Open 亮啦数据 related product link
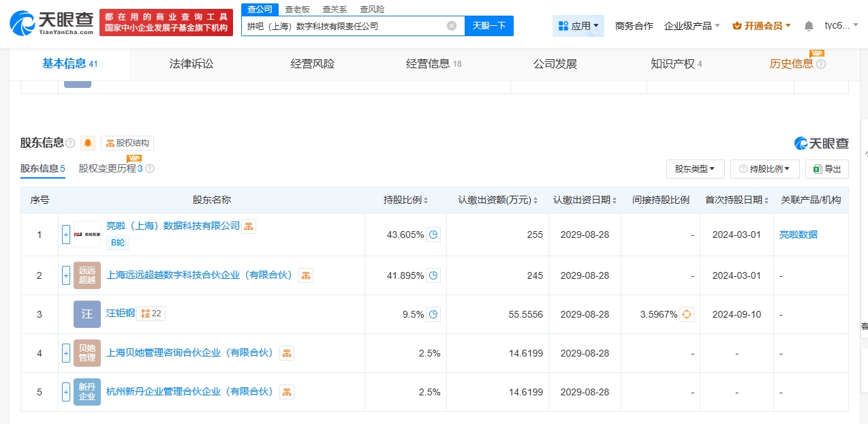Screen dimensions: 868x424 799,234
